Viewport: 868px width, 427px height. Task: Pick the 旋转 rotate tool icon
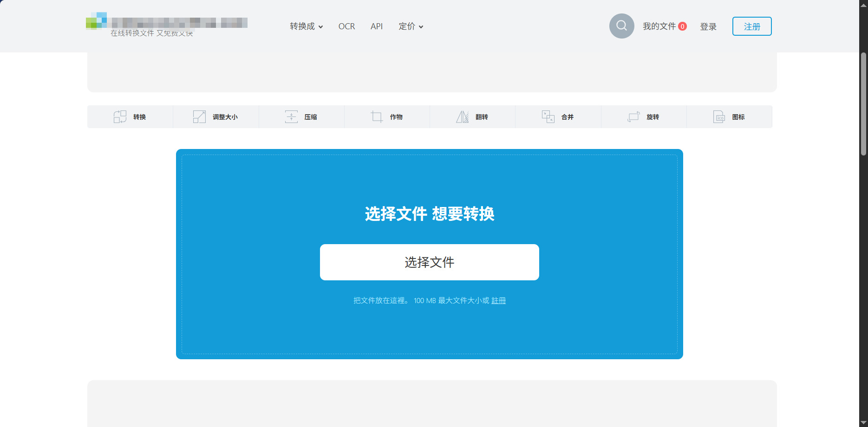pos(633,116)
